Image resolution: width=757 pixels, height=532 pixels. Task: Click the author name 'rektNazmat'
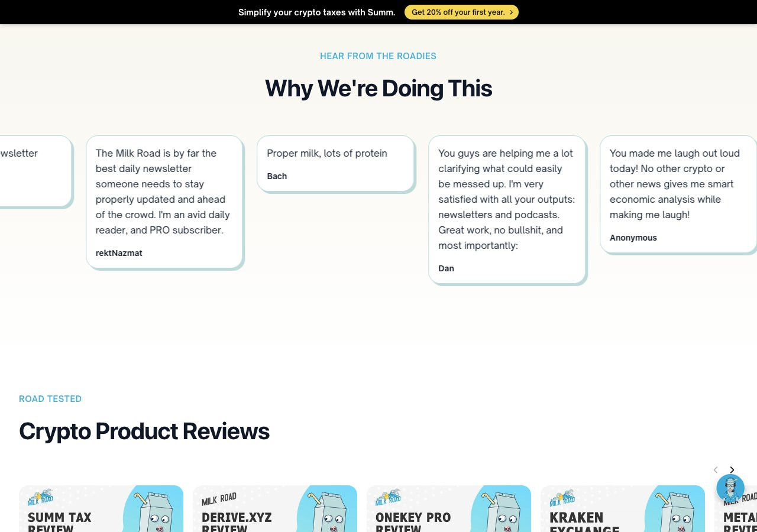point(119,253)
